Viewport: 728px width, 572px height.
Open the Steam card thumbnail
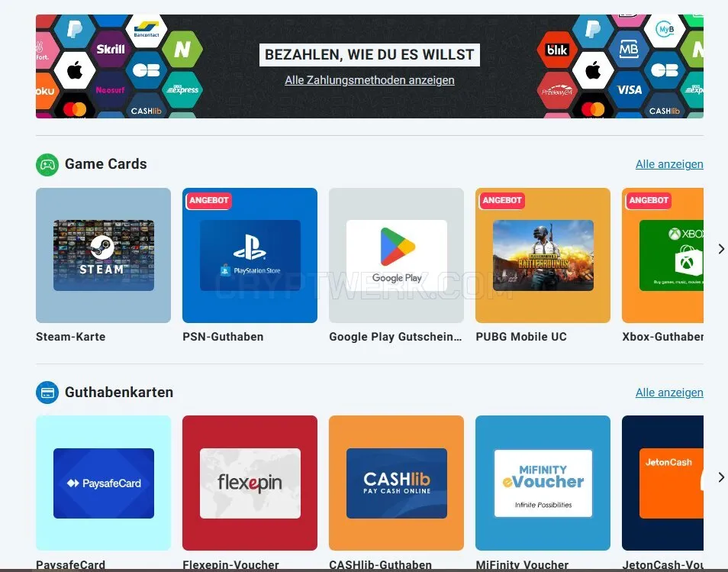click(103, 255)
